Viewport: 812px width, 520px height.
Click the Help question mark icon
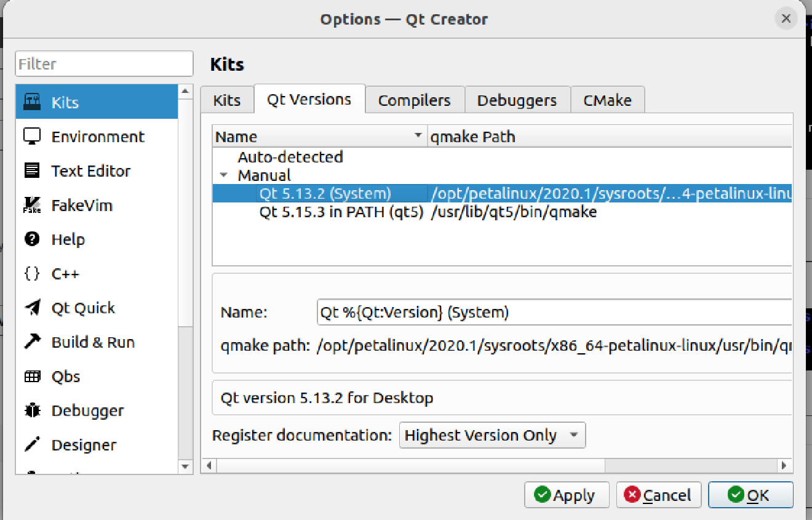pyautogui.click(x=32, y=239)
